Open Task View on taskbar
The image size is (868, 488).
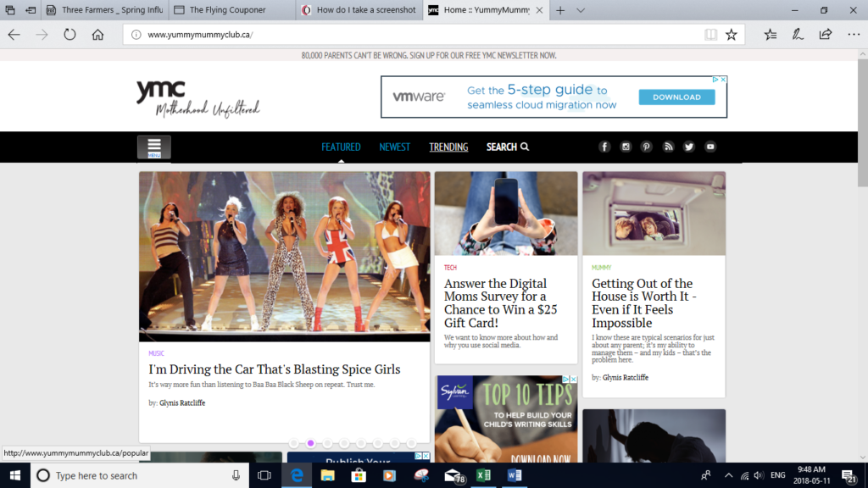click(x=264, y=475)
